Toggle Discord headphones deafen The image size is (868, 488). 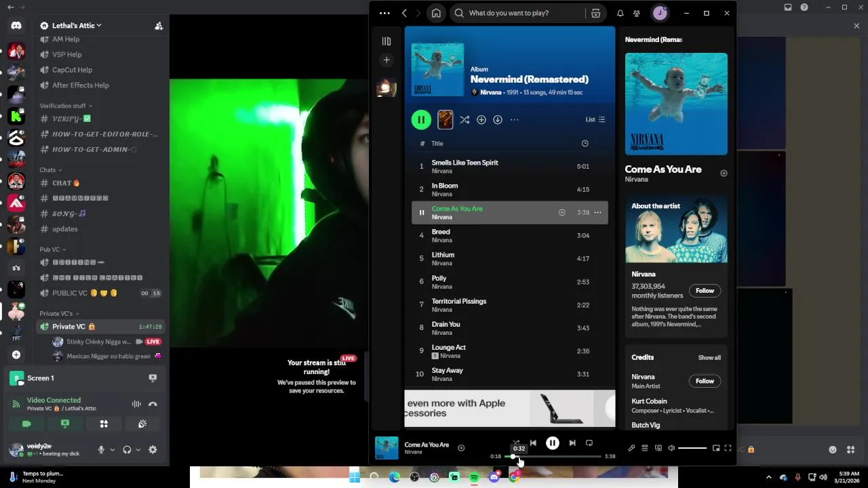(127, 449)
